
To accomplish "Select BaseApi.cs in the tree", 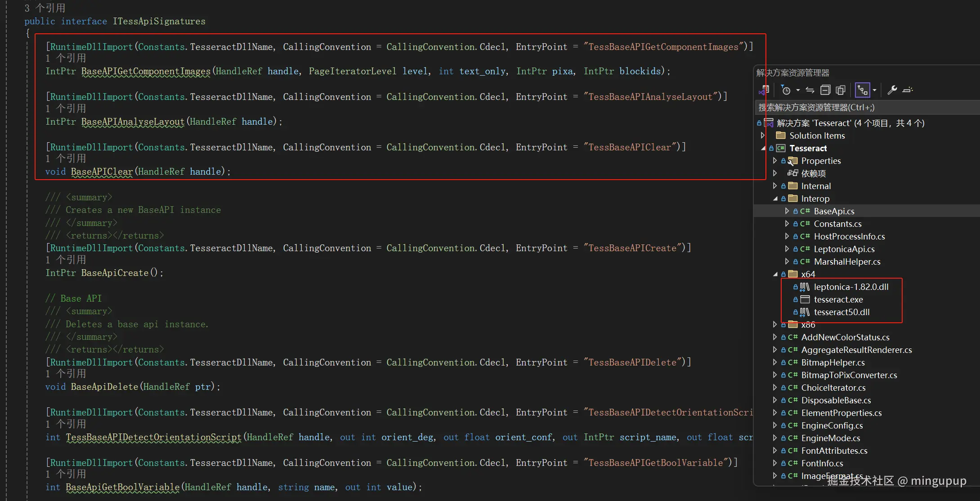I will click(x=834, y=211).
